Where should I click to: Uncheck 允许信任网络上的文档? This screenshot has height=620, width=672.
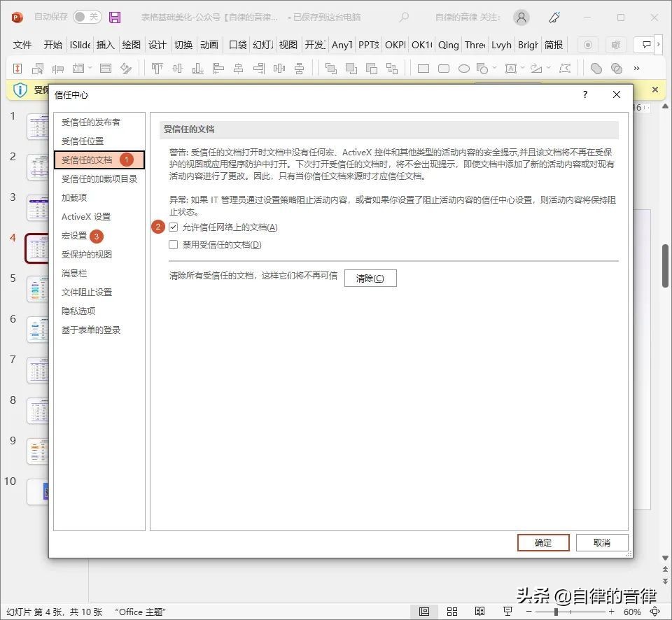pyautogui.click(x=173, y=226)
